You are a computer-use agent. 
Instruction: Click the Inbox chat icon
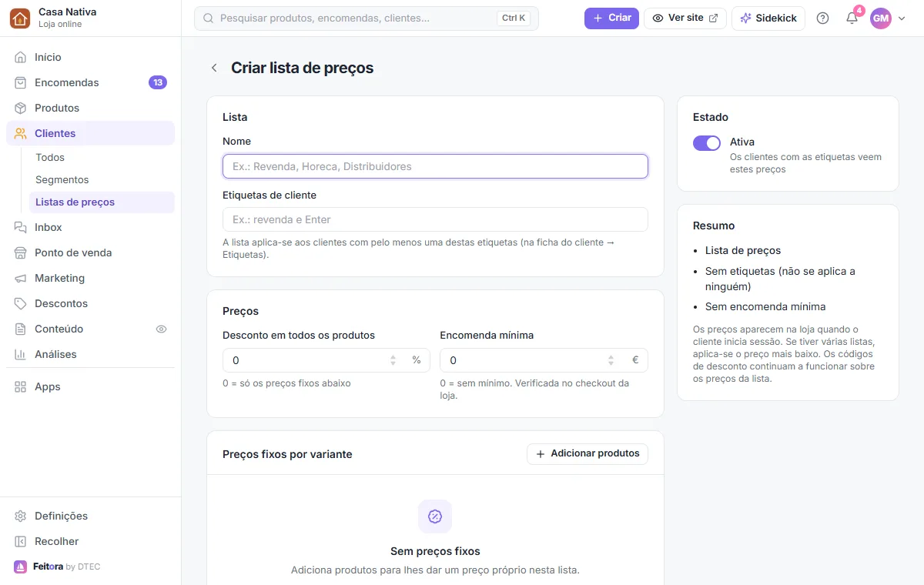pyautogui.click(x=21, y=227)
